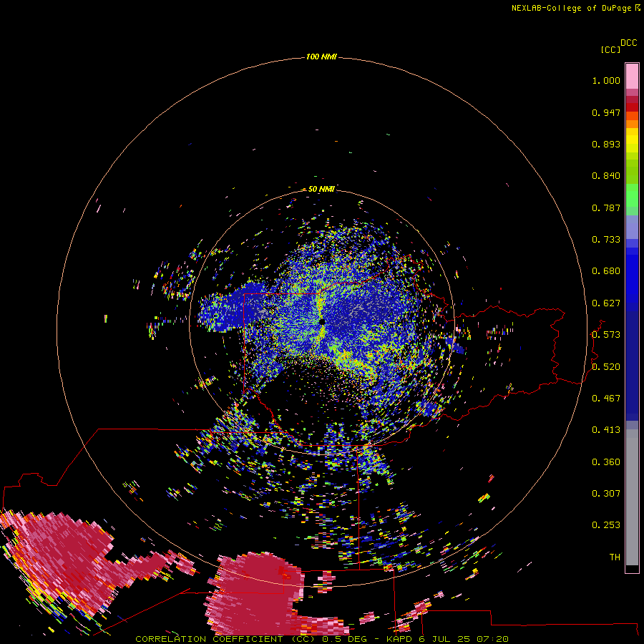Click the 1.000 value on the scale
Viewport: 644px width, 644px height.
click(606, 80)
